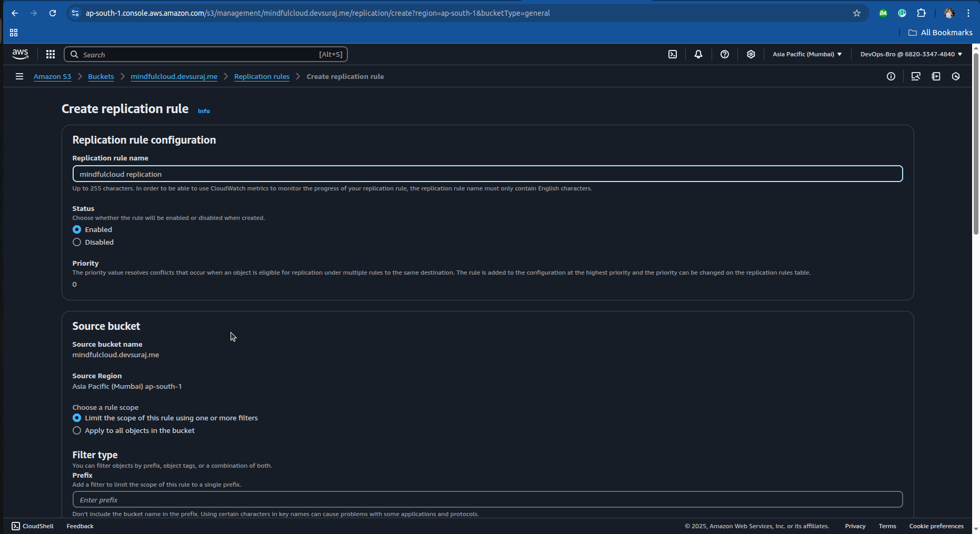Select the Disabled status radio button
Viewport: 980px width, 534px height.
[x=77, y=242]
